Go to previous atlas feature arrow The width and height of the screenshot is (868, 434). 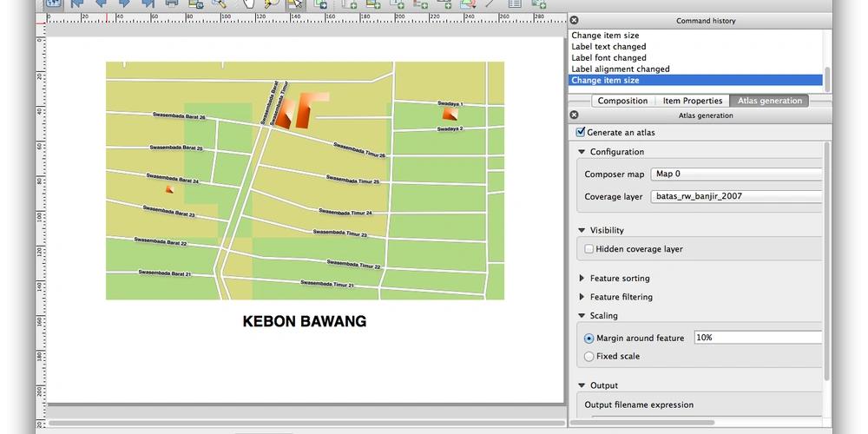[x=100, y=3]
